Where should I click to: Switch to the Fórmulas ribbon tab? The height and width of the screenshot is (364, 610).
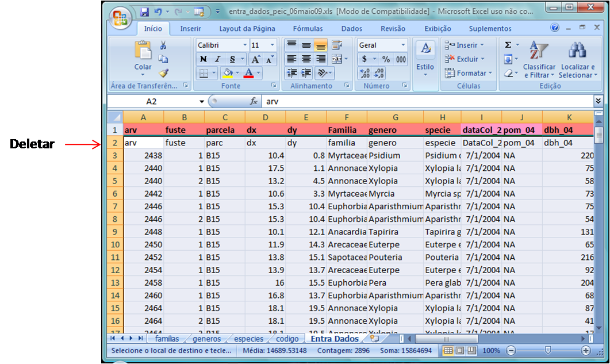308,29
